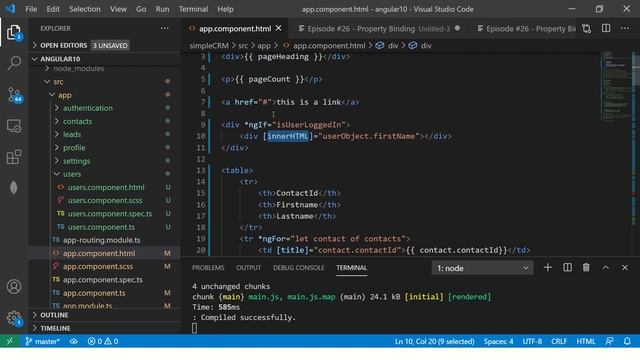640x360 pixels.
Task: Expand the Open Editors section
Action: click(104, 45)
